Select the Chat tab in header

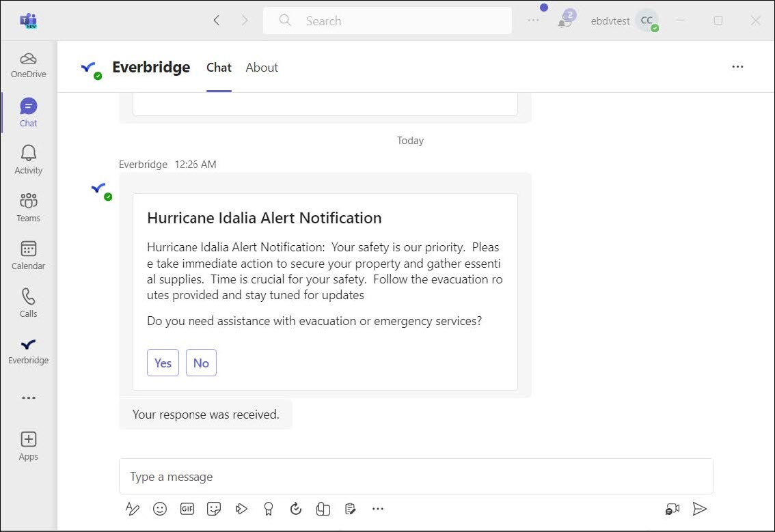(219, 68)
